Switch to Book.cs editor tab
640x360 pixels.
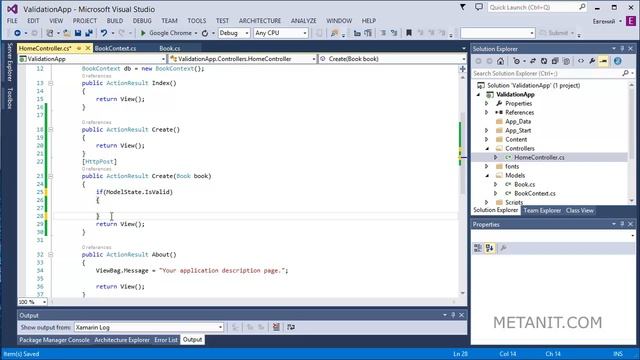(170, 48)
